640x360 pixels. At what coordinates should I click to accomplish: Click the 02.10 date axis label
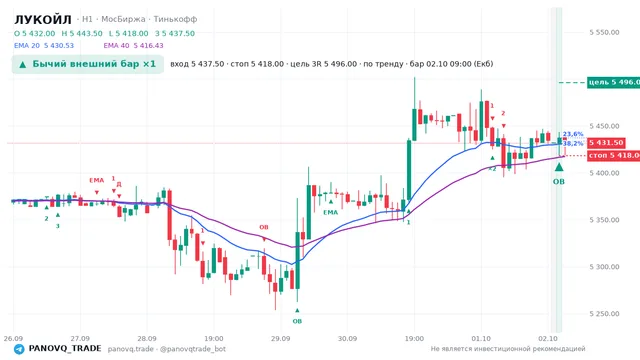click(x=548, y=339)
